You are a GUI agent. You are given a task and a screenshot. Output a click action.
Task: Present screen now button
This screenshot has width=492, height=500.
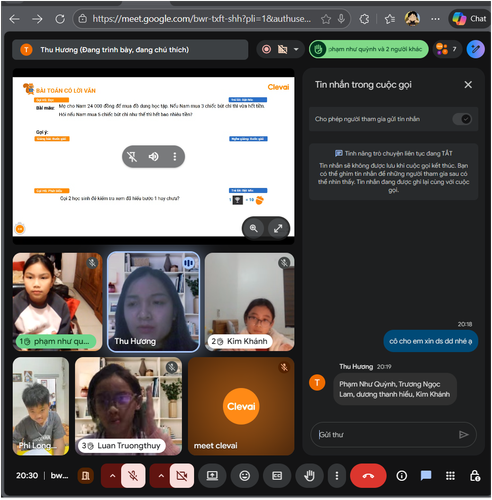pos(212,476)
